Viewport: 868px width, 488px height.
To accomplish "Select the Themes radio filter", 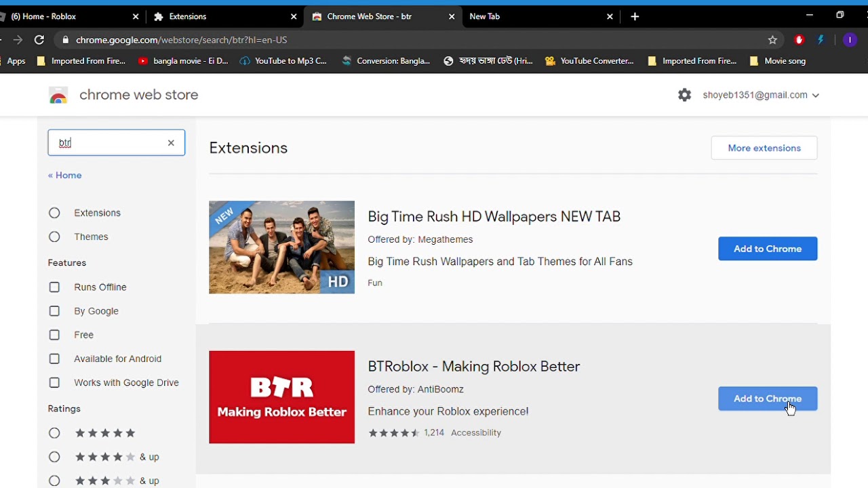I will 54,237.
